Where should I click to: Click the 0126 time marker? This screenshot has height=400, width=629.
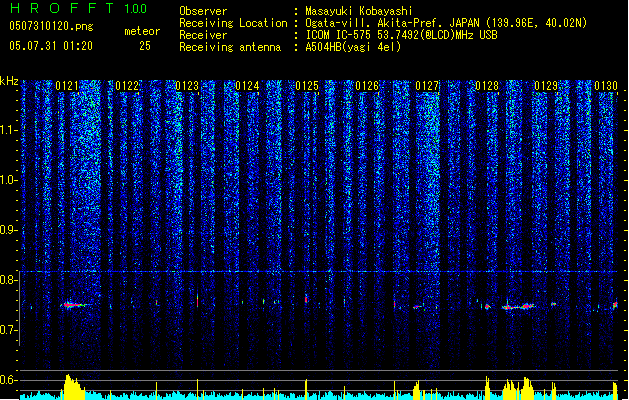point(367,86)
